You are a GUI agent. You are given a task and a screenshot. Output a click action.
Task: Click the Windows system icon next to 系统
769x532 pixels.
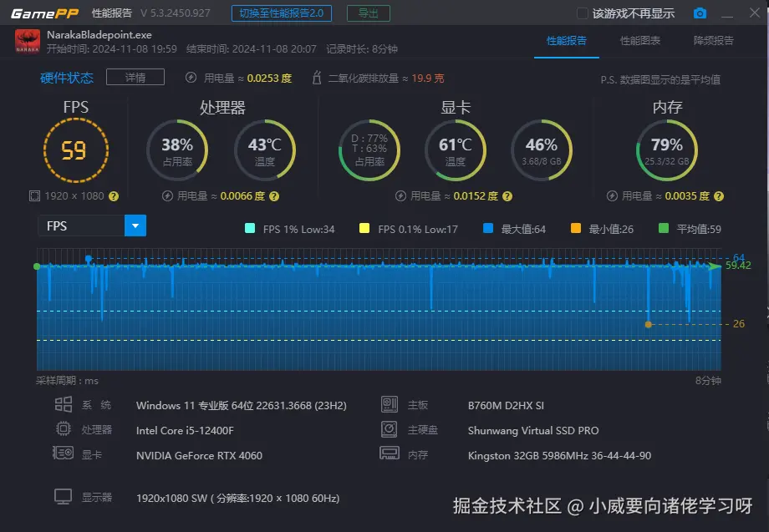[64, 404]
